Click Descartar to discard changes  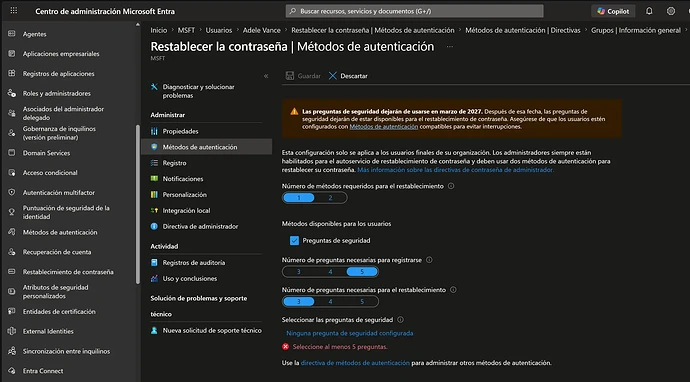point(348,76)
